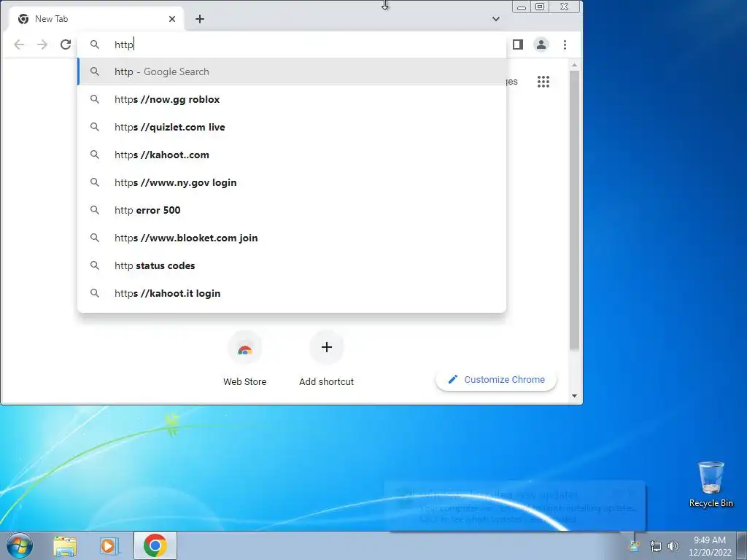
Task: Click the Recycle Bin desktop icon
Action: [711, 484]
